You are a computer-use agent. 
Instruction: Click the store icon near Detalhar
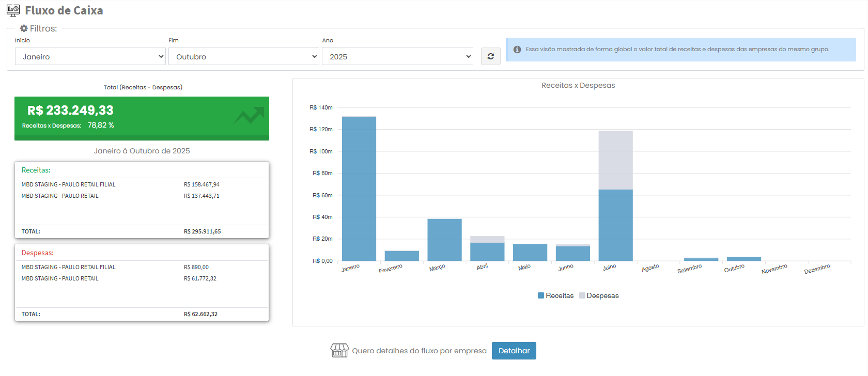click(339, 351)
